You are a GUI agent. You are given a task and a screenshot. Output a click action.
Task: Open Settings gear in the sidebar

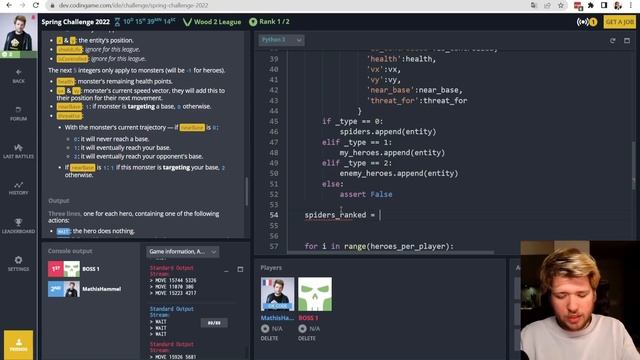[x=18, y=264]
